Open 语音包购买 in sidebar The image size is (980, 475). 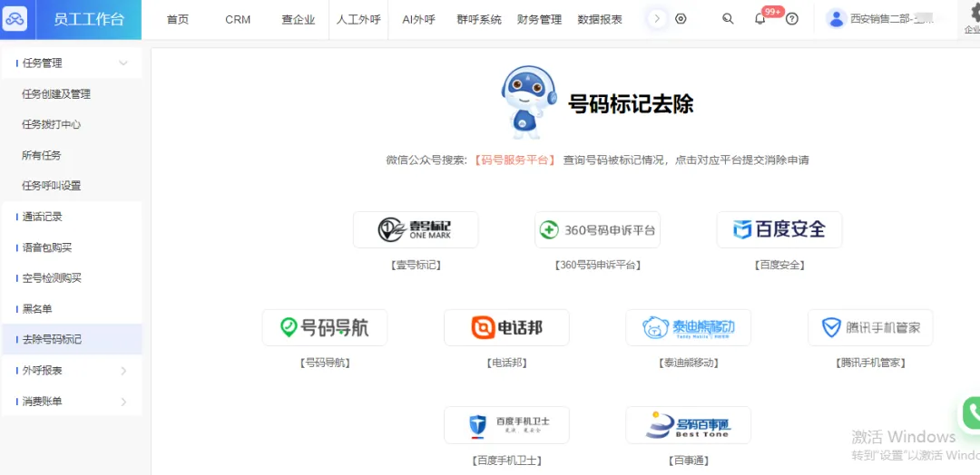click(47, 247)
